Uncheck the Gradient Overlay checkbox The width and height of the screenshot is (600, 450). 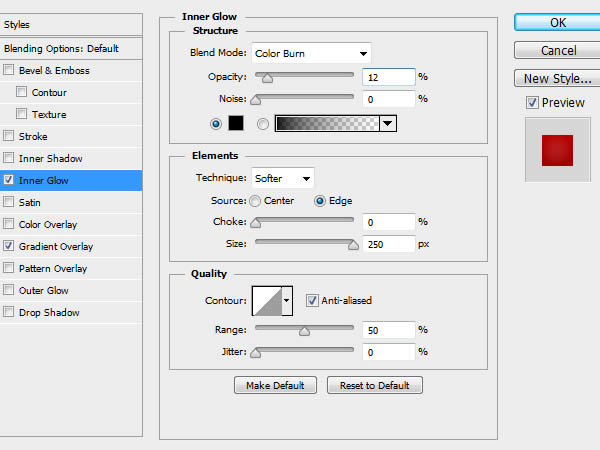[x=8, y=246]
